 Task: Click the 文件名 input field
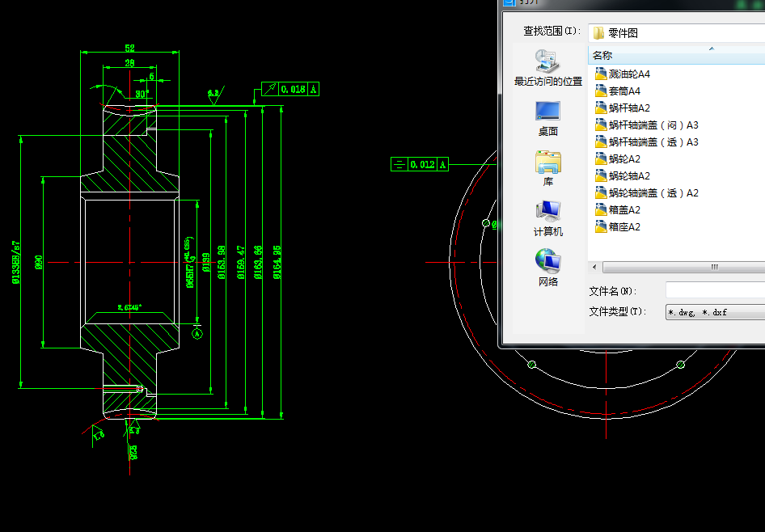tap(715, 290)
